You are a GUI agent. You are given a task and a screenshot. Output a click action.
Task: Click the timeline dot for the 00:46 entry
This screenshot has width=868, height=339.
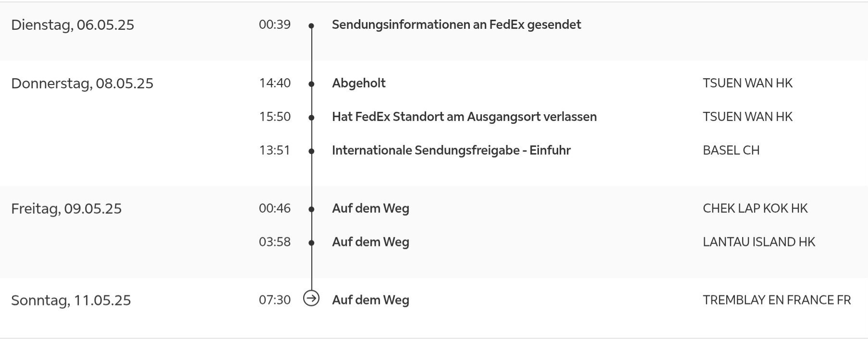311,209
